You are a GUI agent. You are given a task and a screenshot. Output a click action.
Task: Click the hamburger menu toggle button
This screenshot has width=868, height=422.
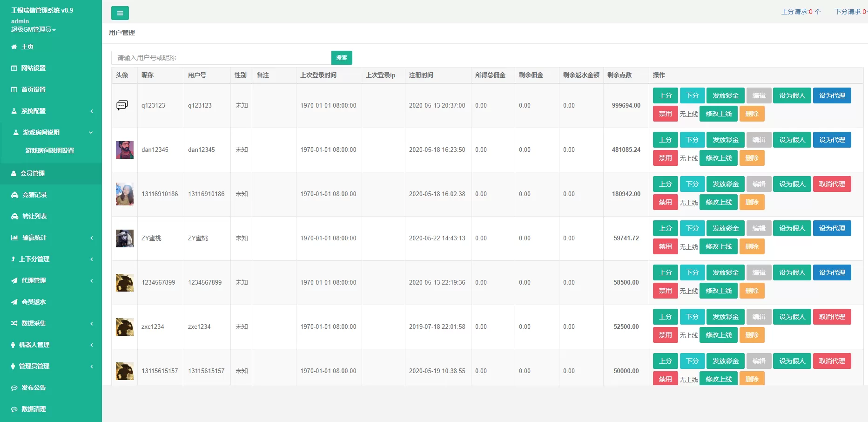point(120,13)
